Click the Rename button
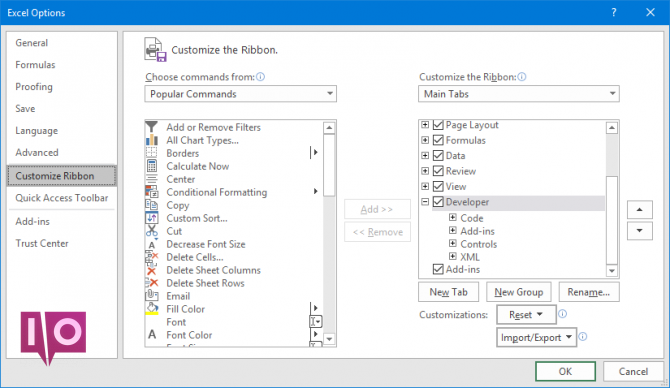 click(589, 292)
